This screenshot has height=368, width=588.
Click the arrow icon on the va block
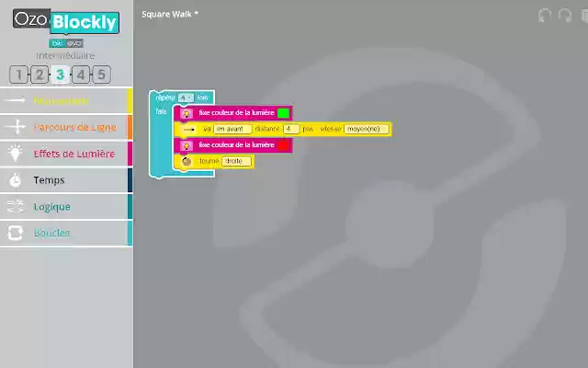click(x=188, y=130)
